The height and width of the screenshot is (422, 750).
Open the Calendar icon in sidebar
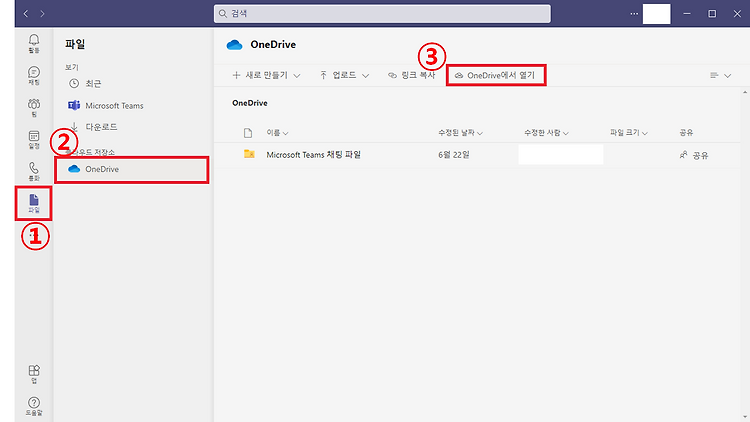(33, 140)
